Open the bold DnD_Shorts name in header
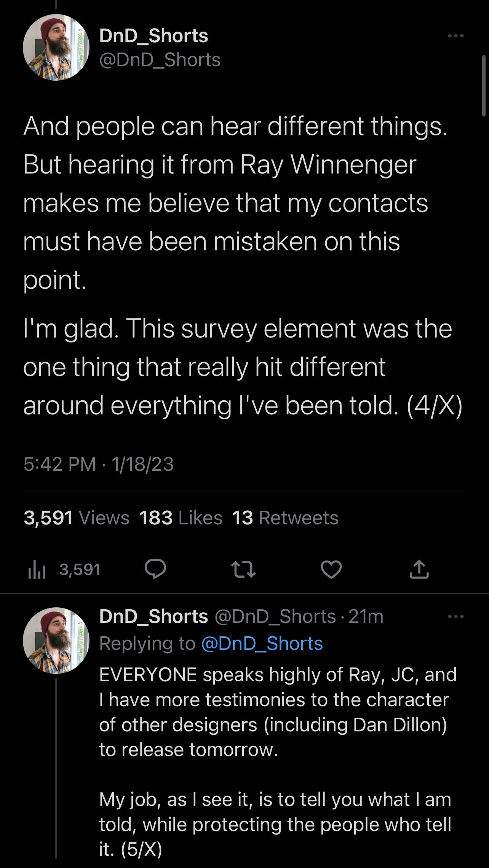Screen dimensions: 489x868 [153, 36]
